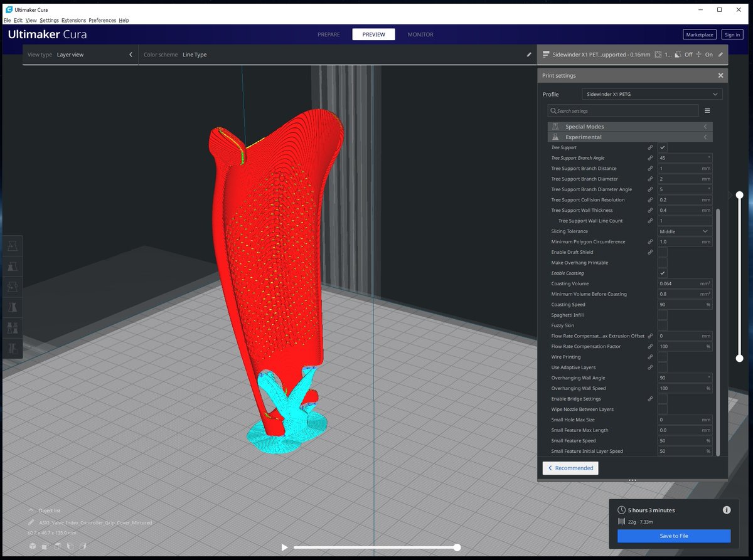Click the info icon in the print time panel
This screenshot has width=753, height=560.
point(727,510)
